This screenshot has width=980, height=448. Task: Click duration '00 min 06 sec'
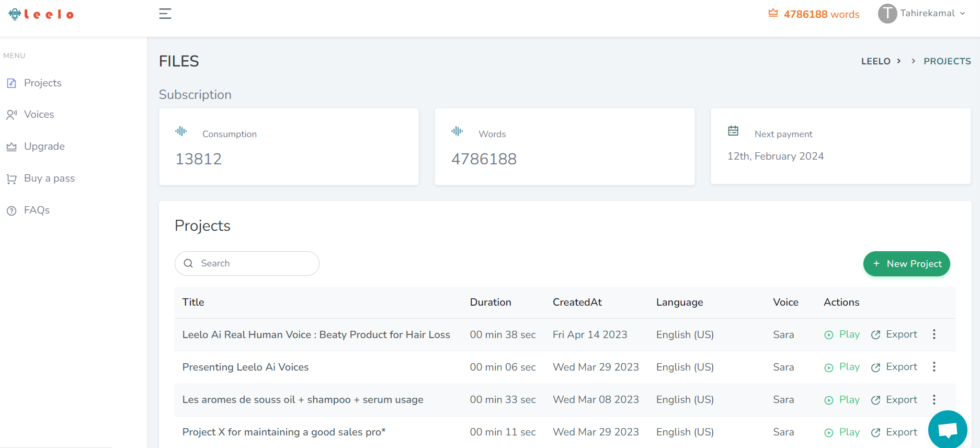503,367
